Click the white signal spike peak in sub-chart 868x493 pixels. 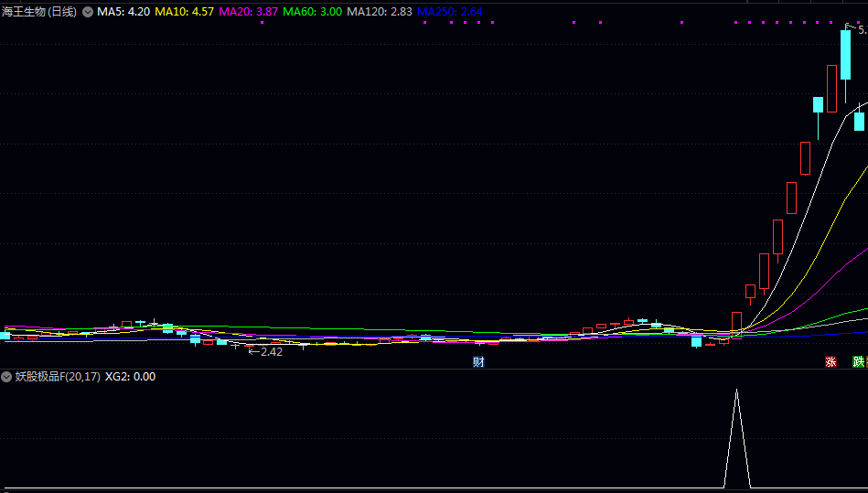736,391
